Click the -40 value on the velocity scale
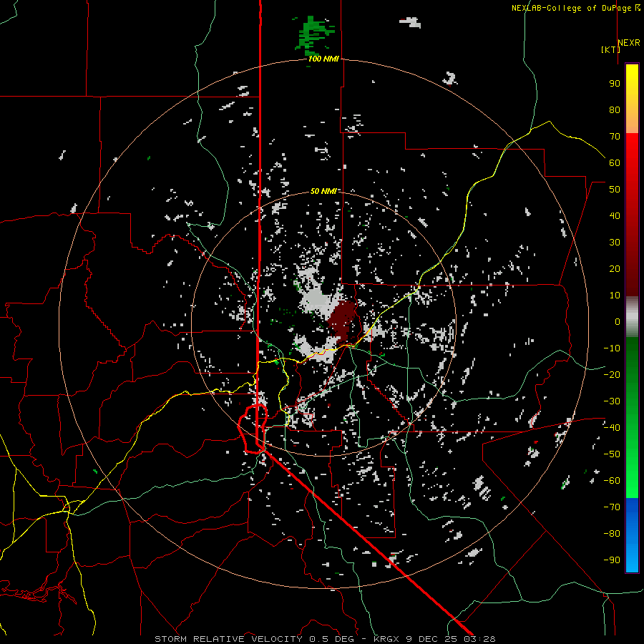644x644 pixels. point(612,428)
